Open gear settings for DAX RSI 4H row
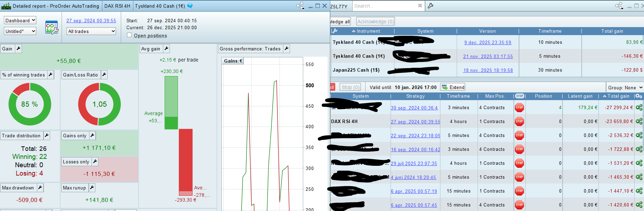Image resolution: width=644 pixels, height=211 pixels. (639, 121)
